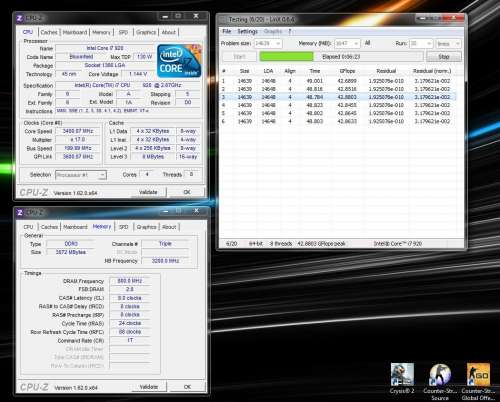Click OK in CPU-Z processor window

tap(187, 192)
